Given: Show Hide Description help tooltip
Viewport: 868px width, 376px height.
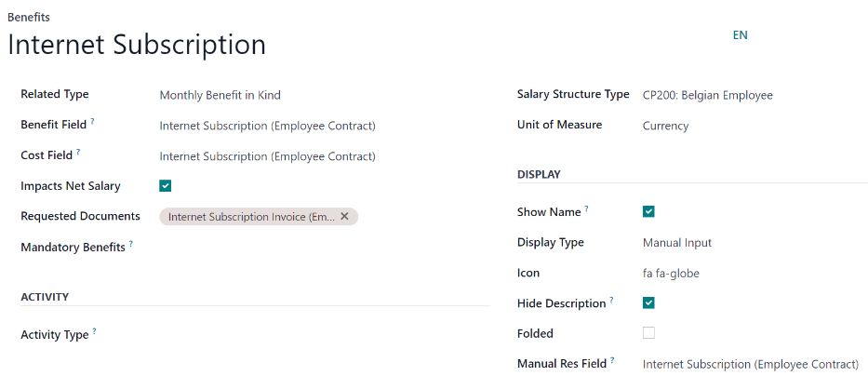Looking at the screenshot, I should point(611,301).
